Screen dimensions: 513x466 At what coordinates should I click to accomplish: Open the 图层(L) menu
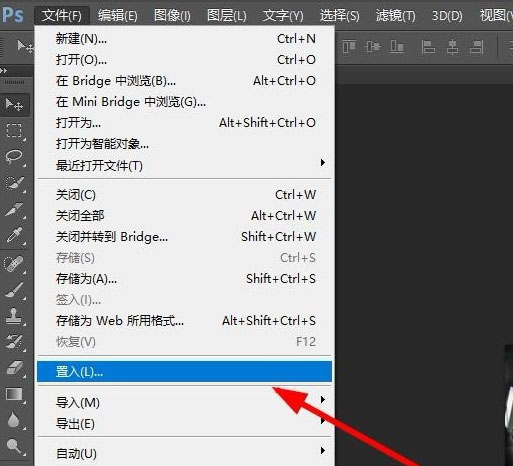tap(227, 15)
